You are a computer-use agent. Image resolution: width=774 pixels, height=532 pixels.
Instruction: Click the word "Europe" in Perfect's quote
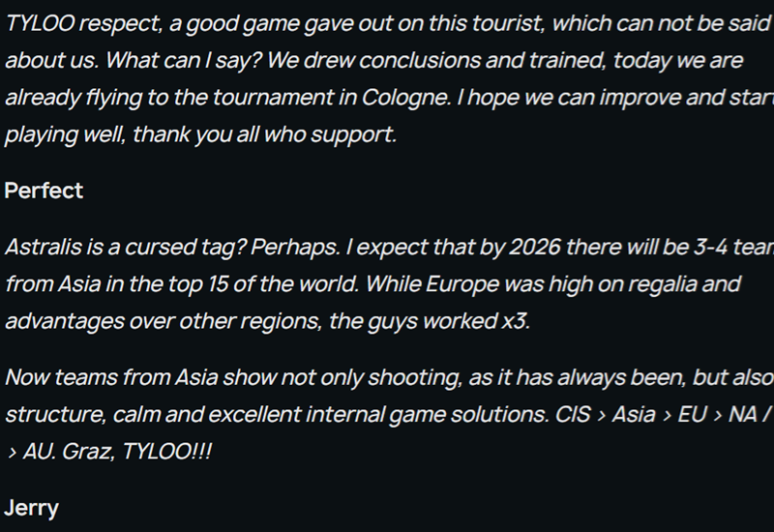[x=462, y=284]
